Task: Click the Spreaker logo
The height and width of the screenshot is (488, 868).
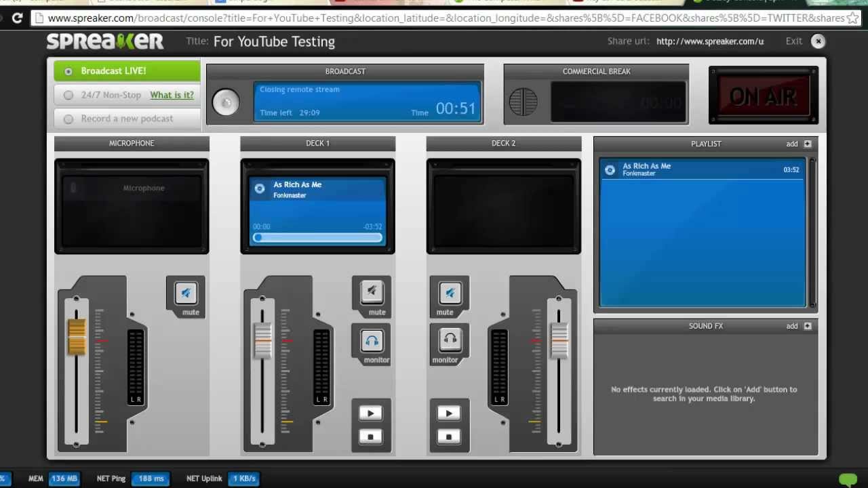Action: [105, 41]
